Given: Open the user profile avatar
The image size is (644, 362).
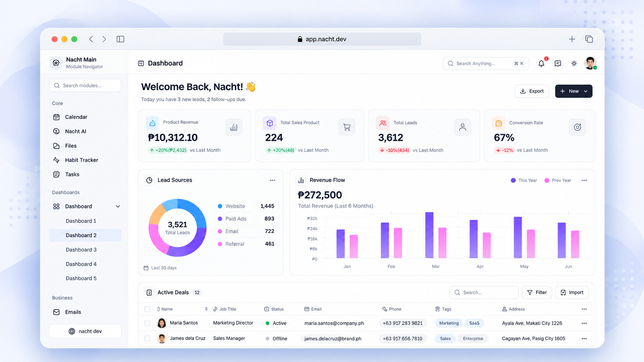Looking at the screenshot, I should pos(590,63).
